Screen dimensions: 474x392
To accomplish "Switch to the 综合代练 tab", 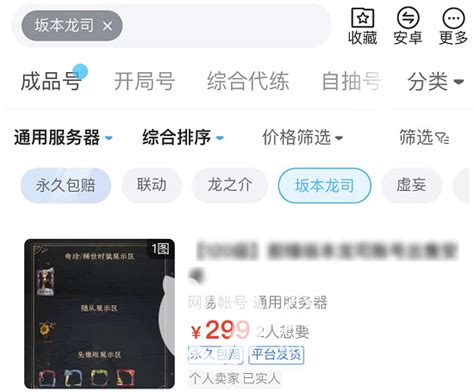I will [248, 82].
